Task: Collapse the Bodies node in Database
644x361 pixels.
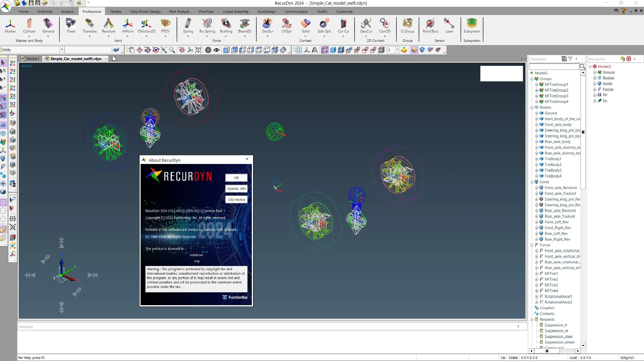Action: tap(532, 107)
